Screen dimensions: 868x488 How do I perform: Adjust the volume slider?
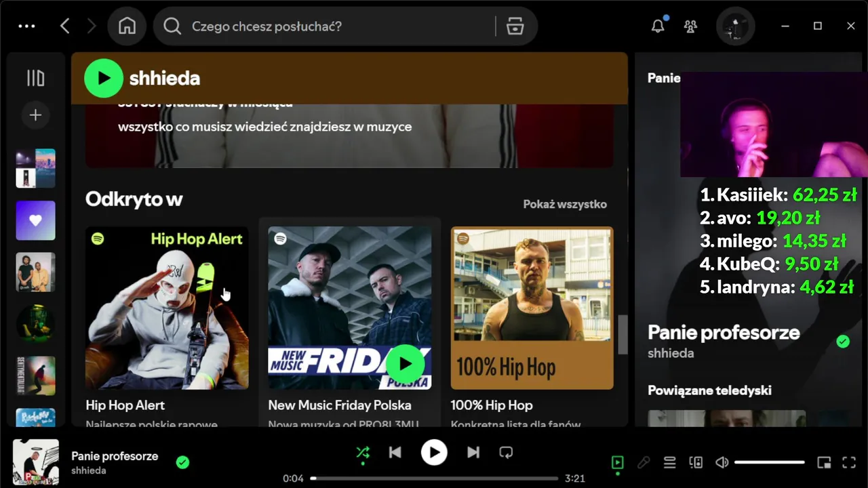pos(770,462)
